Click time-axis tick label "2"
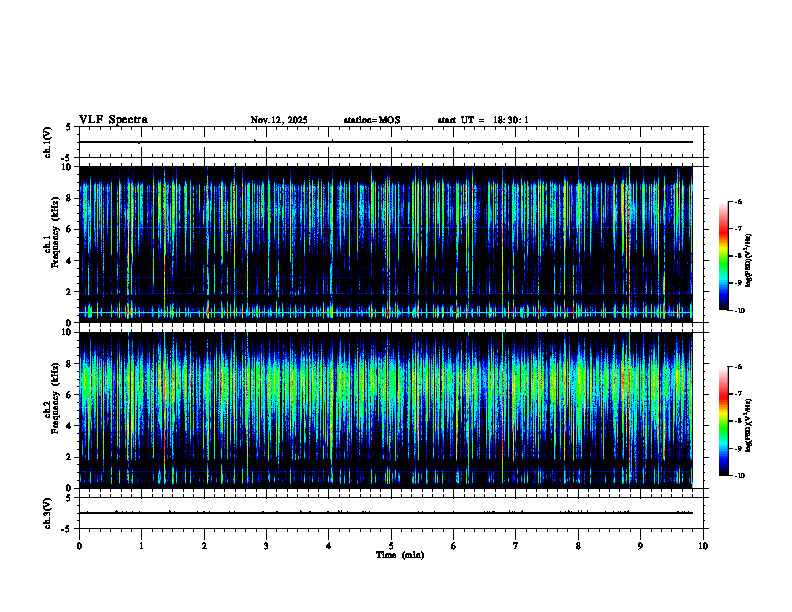Viewport: 792px width, 612px height. 204,546
